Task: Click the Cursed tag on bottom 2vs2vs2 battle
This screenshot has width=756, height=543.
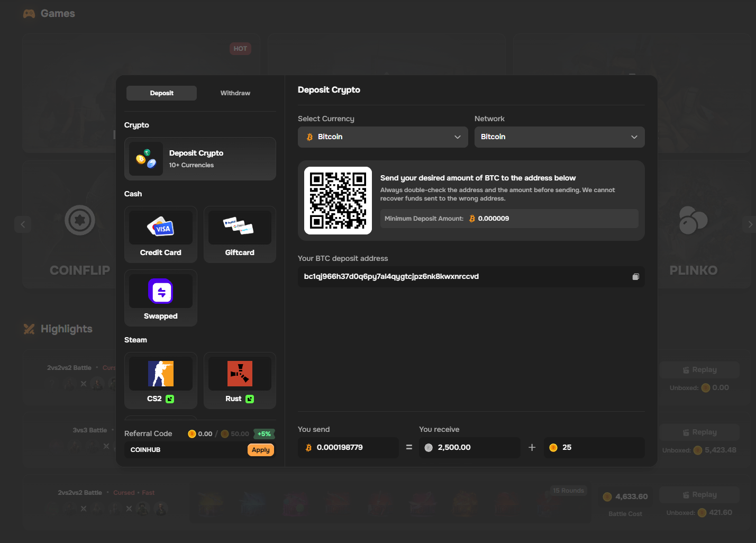Action: (124, 493)
